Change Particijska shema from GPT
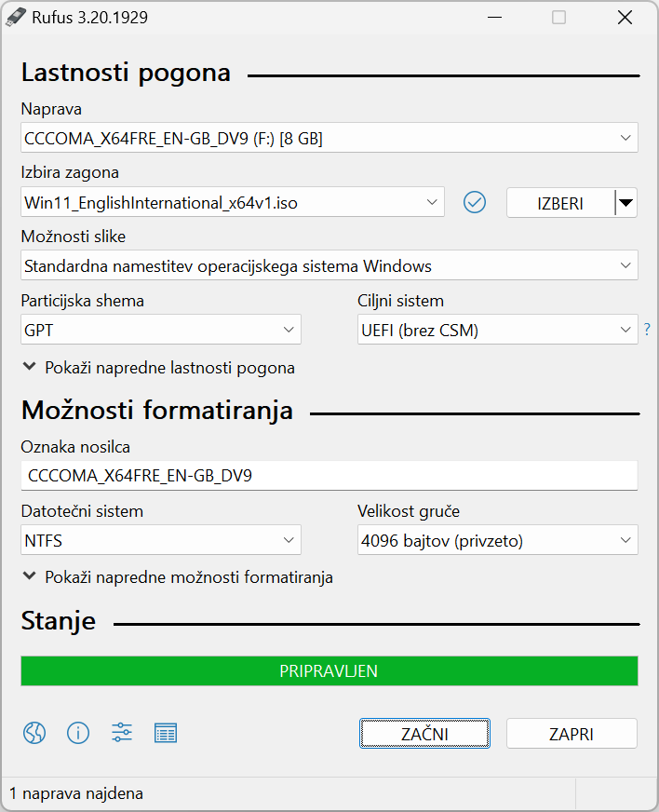Screen dimensions: 659x812 (x=160, y=330)
